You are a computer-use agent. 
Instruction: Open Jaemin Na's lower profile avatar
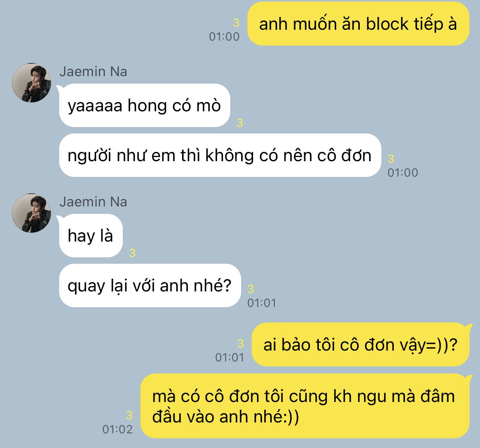[x=31, y=213]
